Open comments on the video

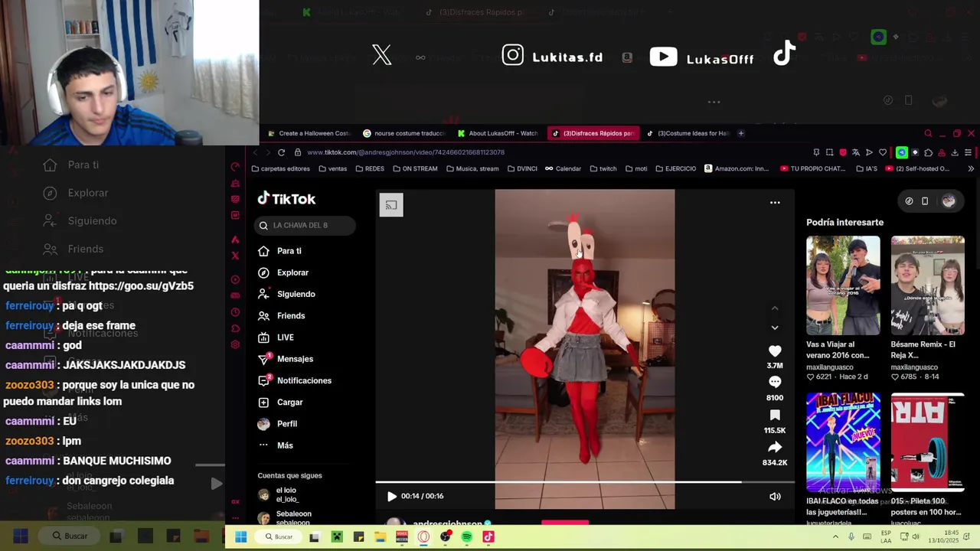(x=775, y=382)
